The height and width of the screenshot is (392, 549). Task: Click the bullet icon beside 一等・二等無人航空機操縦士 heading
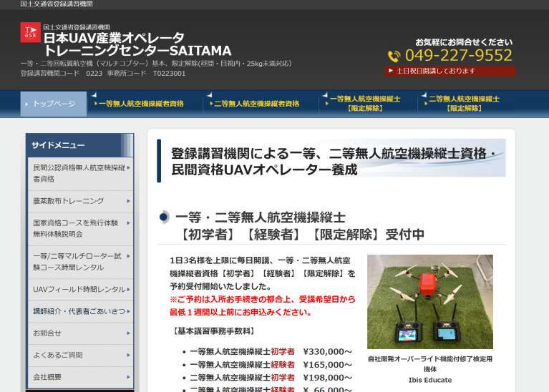point(163,217)
